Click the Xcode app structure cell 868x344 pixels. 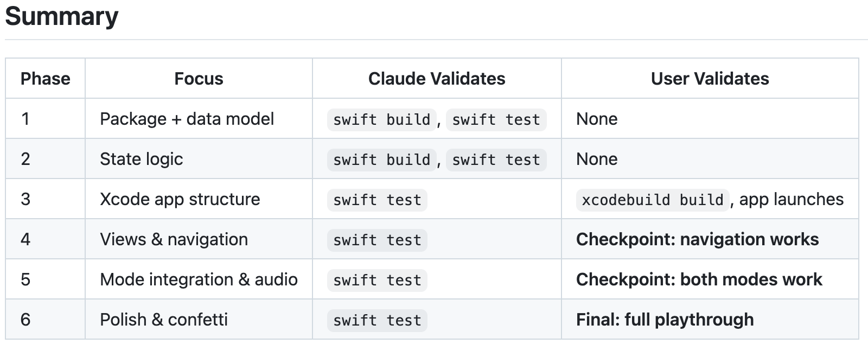coord(180,199)
